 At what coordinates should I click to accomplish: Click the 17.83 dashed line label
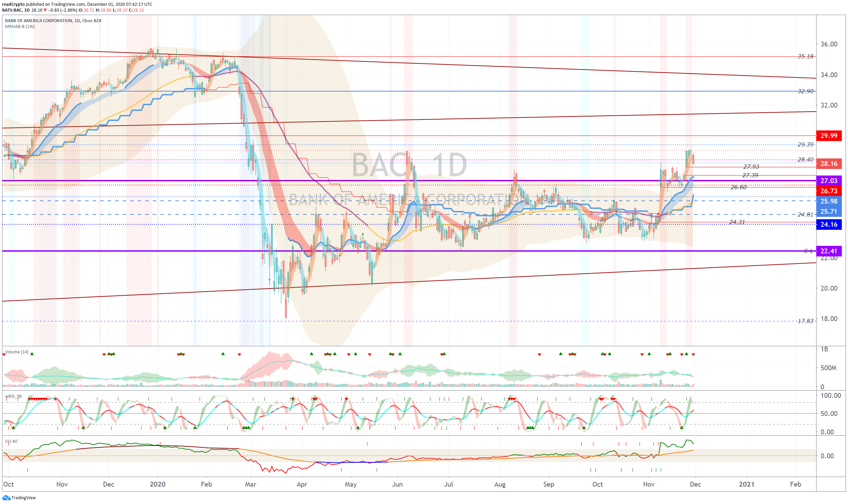click(806, 321)
